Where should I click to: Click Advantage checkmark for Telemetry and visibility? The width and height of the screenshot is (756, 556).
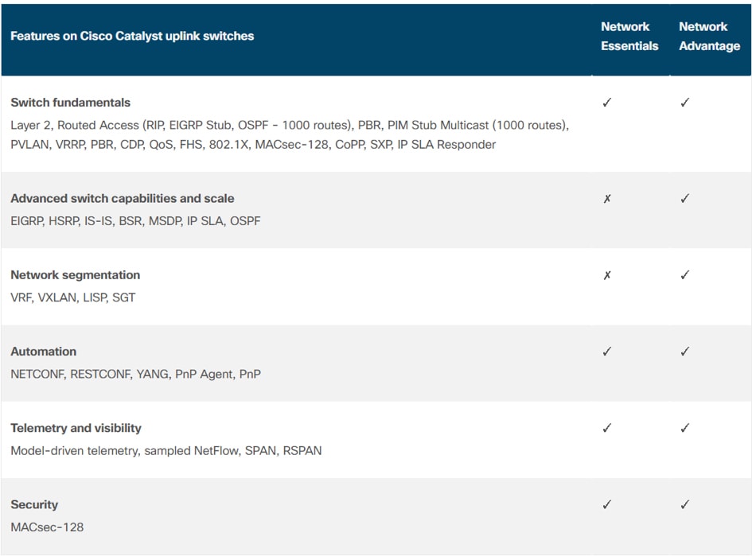[x=684, y=428]
